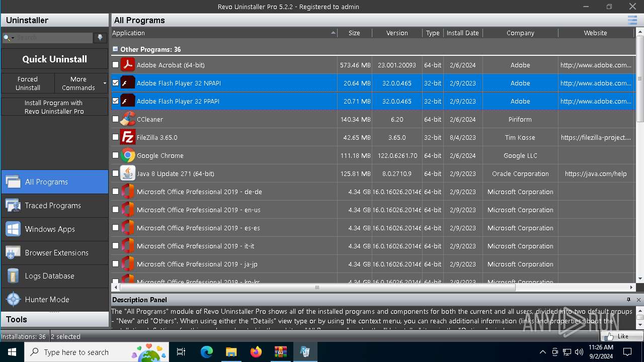Click the Office Professional 2019 es-es icon
The height and width of the screenshot is (362, 644).
[128, 228]
